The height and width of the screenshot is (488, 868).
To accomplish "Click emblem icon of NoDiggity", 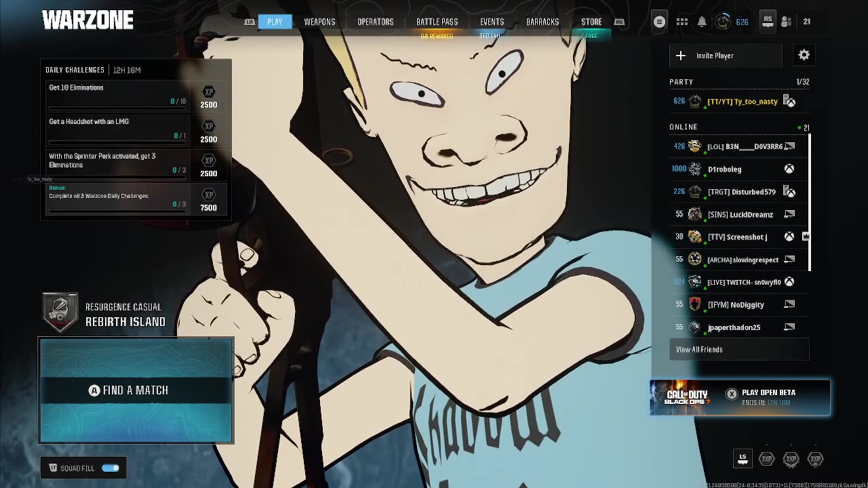I will coord(694,304).
